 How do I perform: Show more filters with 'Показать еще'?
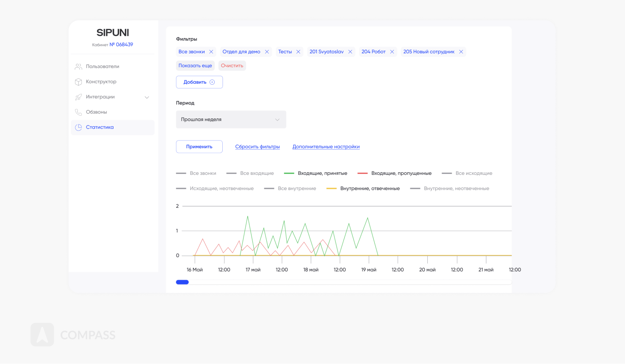pos(195,66)
